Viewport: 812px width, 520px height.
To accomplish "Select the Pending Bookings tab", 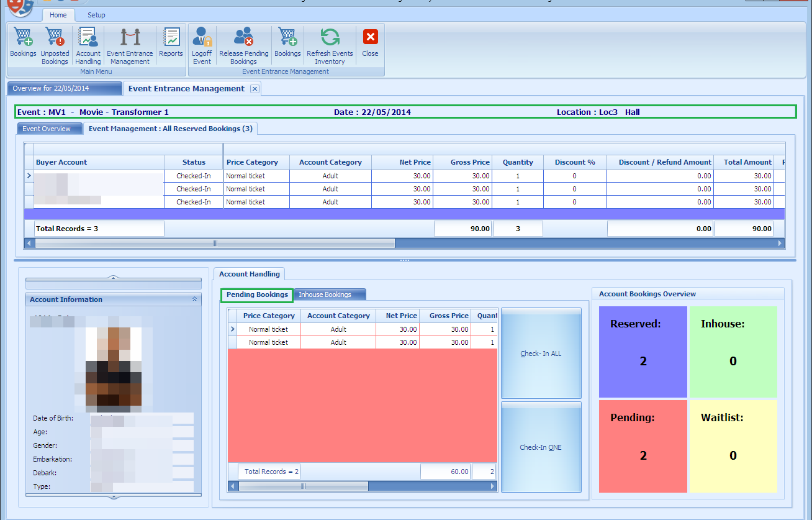I will coord(256,295).
